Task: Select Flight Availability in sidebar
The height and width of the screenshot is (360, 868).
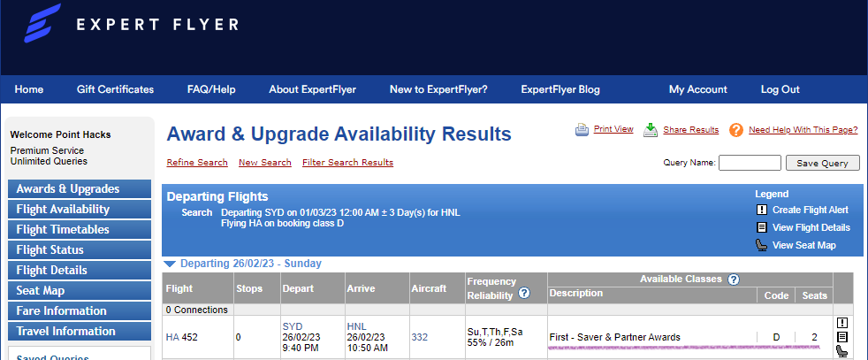Action: (80, 210)
